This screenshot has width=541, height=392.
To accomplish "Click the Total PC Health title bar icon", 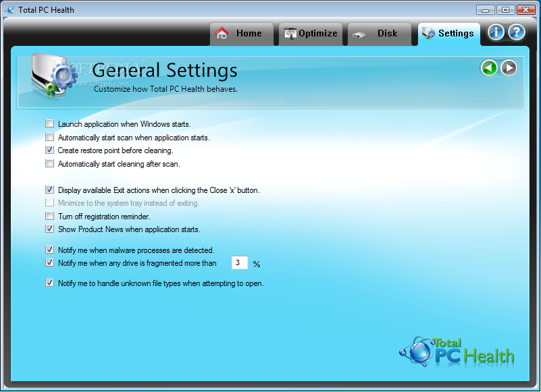I will click(x=10, y=9).
